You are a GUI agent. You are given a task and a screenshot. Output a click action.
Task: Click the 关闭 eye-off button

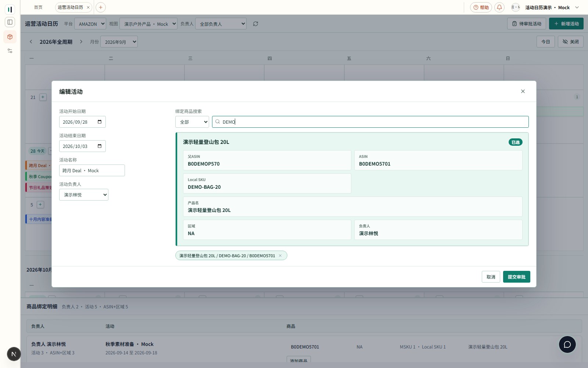(570, 42)
